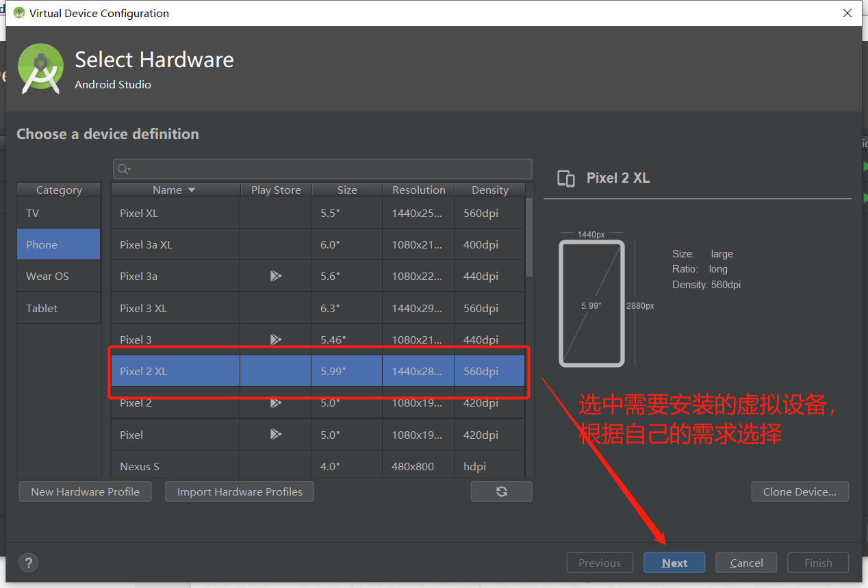Click the Android Studio logo in the header
Viewport: 868px width, 588px height.
[40, 69]
